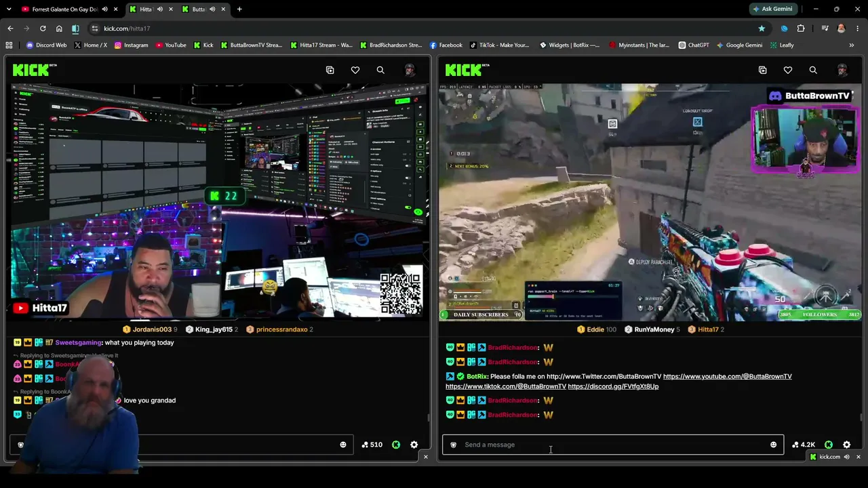Open the Discord Web bookmark

coord(46,45)
